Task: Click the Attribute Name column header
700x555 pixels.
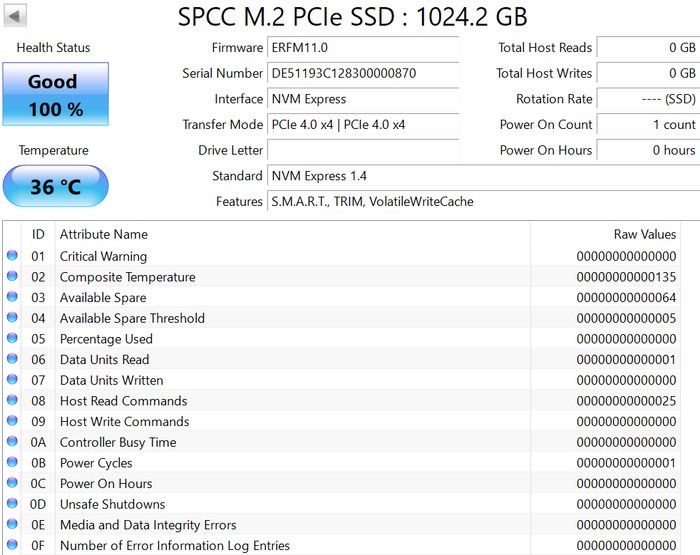Action: [x=104, y=234]
